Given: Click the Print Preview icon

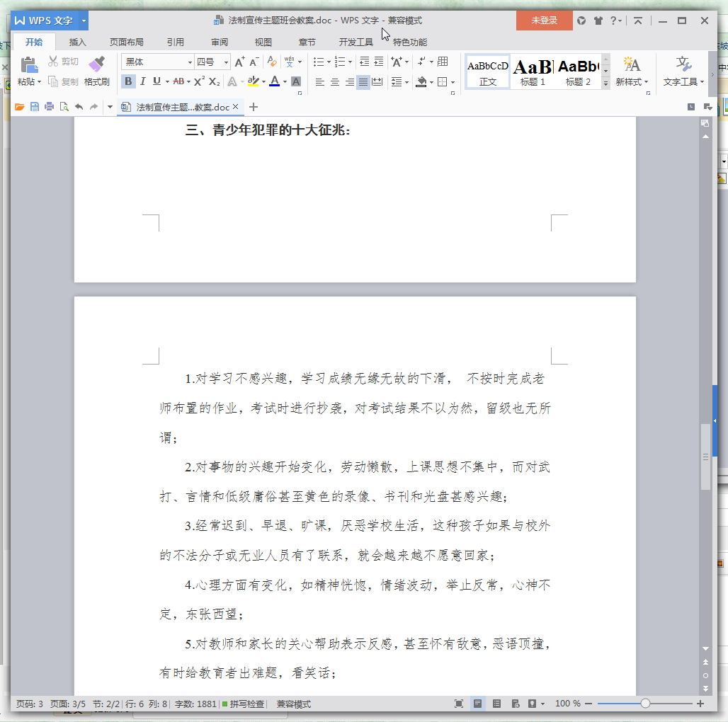Looking at the screenshot, I should [x=64, y=107].
